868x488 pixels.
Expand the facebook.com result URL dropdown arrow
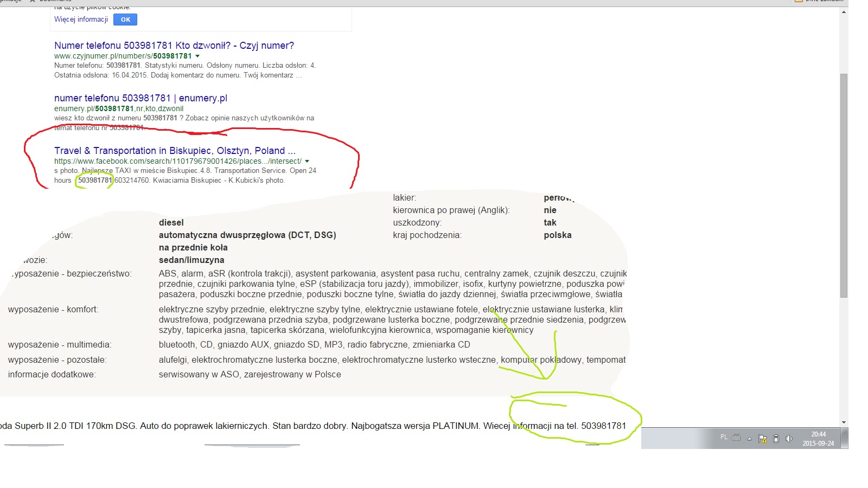point(307,161)
